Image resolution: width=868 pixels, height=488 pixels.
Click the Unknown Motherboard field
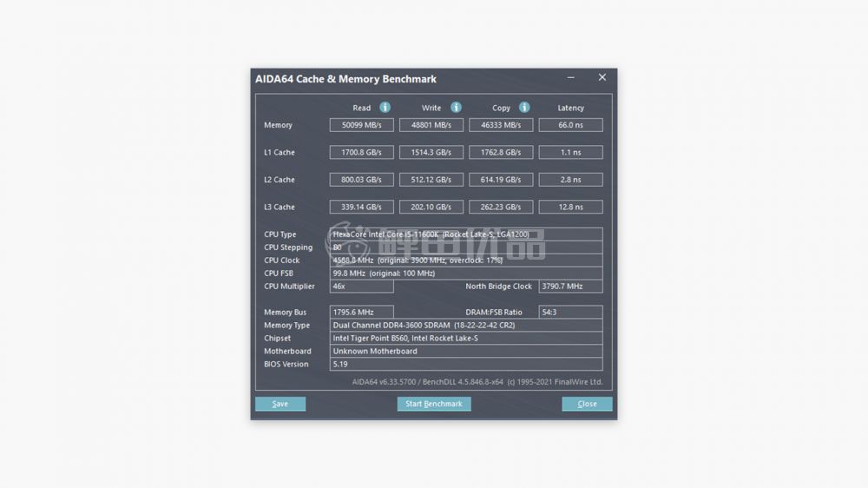point(466,351)
